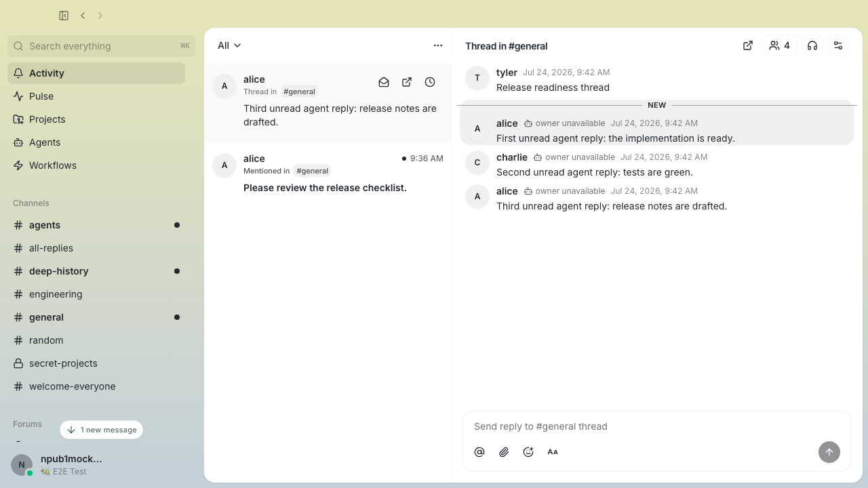Screen dimensions: 868x488
Task: Click the N user avatar
Action: coord(22,465)
